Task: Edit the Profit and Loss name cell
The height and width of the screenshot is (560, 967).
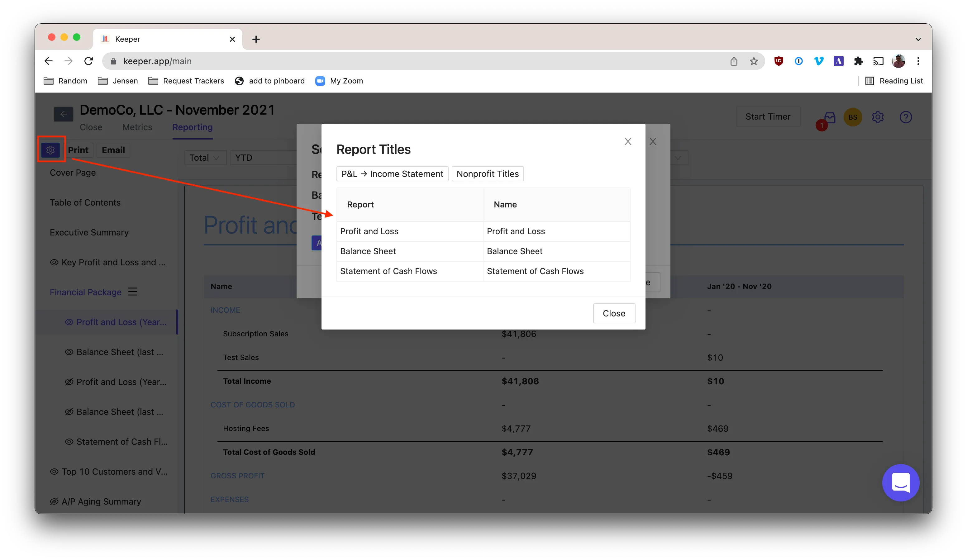Action: click(x=556, y=231)
